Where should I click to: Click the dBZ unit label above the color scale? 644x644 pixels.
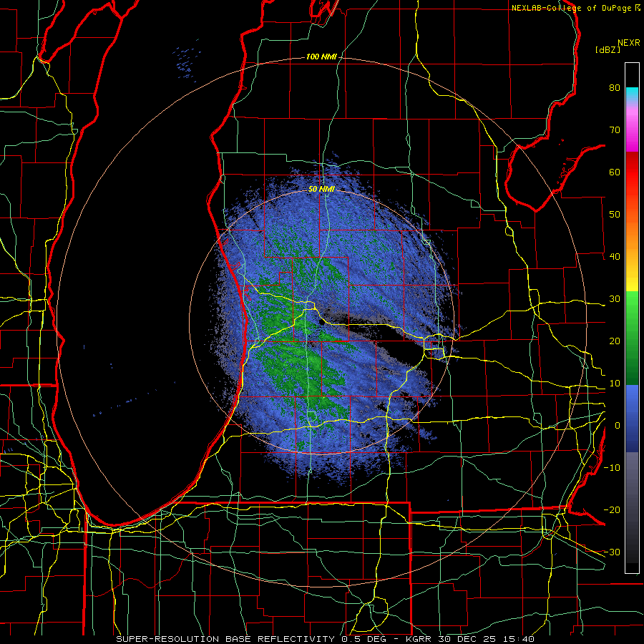coord(608,49)
